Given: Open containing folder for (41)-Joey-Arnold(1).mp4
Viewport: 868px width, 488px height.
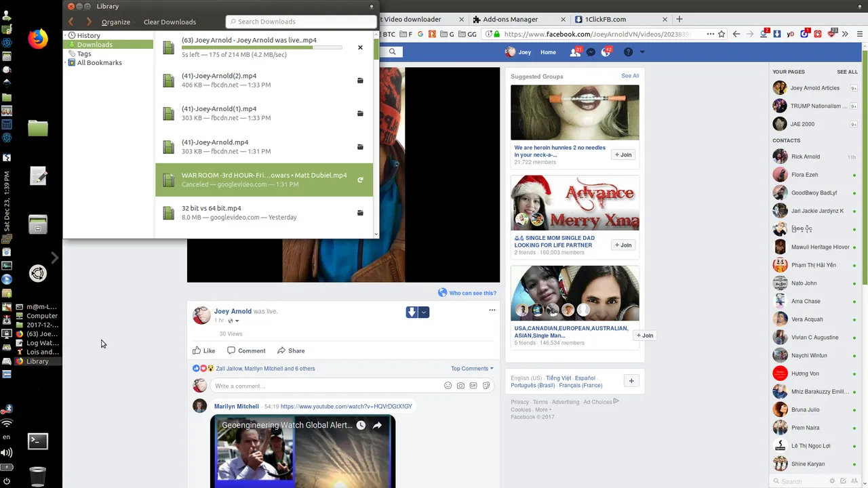Looking at the screenshot, I should [x=360, y=114].
